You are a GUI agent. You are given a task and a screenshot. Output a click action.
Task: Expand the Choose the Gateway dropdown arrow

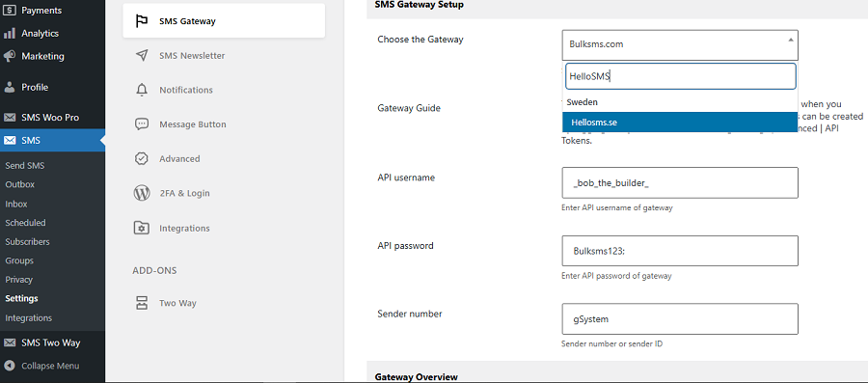[790, 40]
